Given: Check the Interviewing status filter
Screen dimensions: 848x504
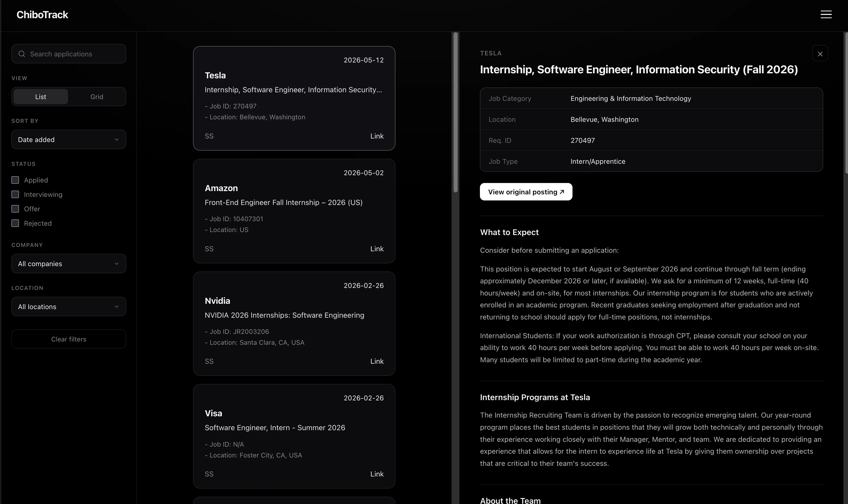Looking at the screenshot, I should click(15, 195).
